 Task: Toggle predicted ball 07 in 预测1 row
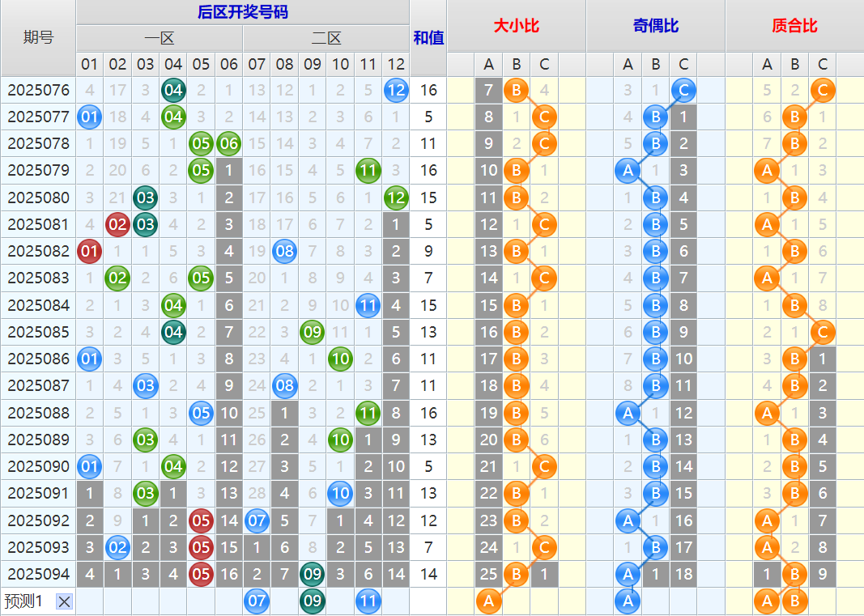(257, 601)
